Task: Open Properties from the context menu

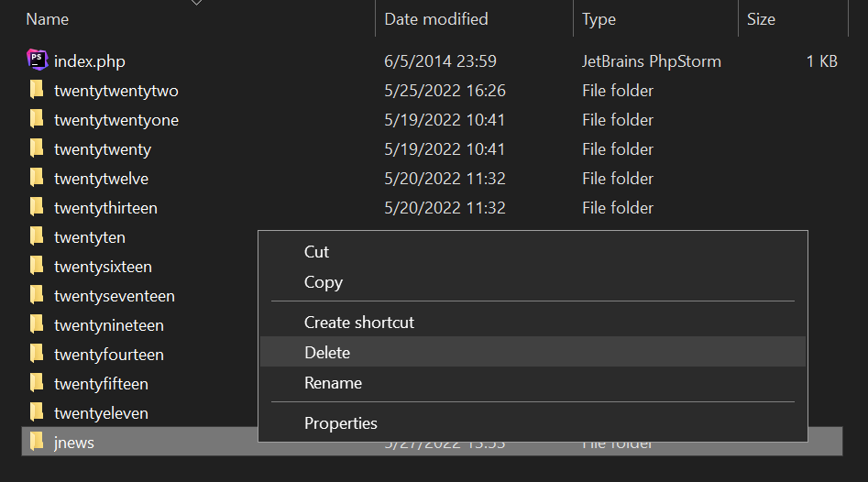Action: click(x=340, y=423)
